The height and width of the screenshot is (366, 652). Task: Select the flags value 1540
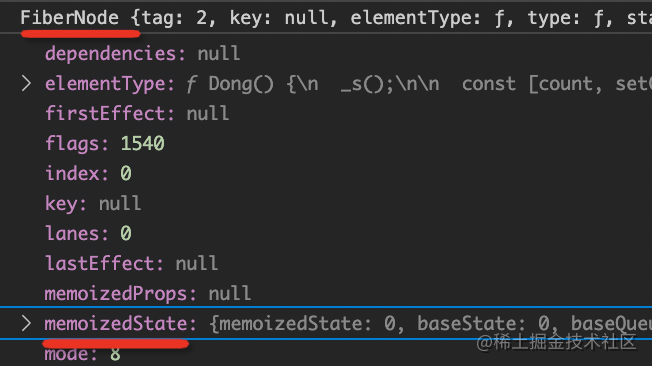click(x=143, y=143)
